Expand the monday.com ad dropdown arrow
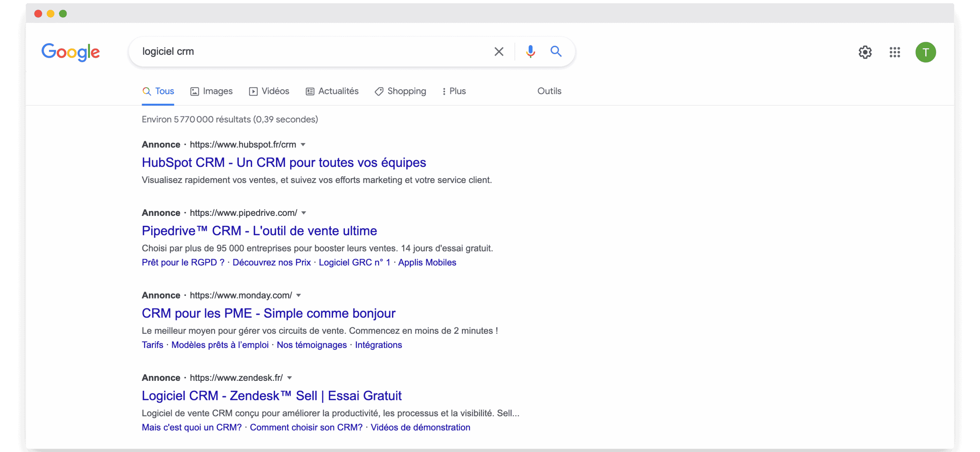This screenshot has height=452, width=980. tap(299, 295)
